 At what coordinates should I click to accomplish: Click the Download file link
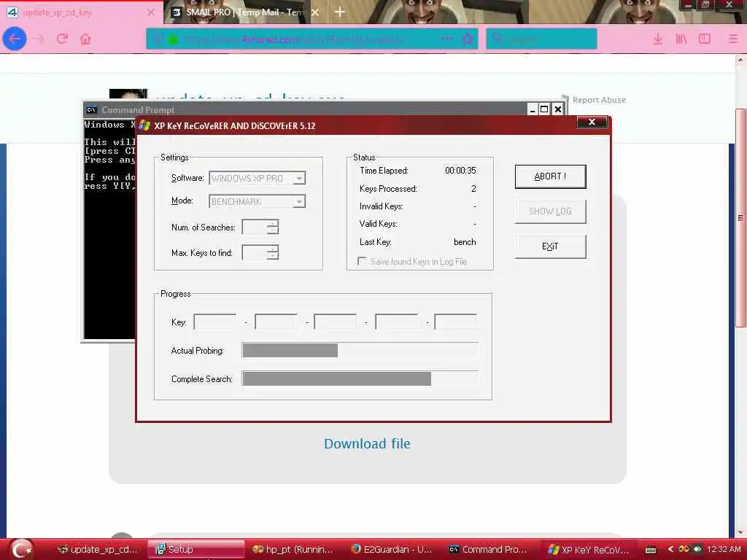(x=367, y=443)
